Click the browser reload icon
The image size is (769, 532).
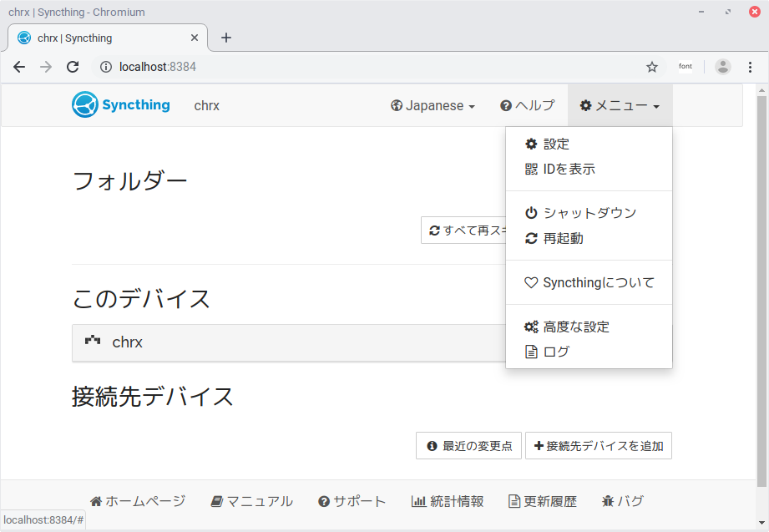click(73, 67)
